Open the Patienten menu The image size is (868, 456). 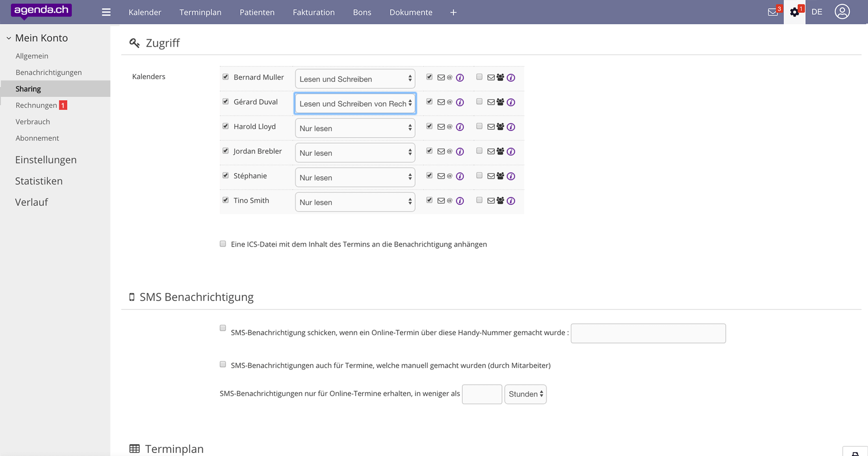coord(257,12)
